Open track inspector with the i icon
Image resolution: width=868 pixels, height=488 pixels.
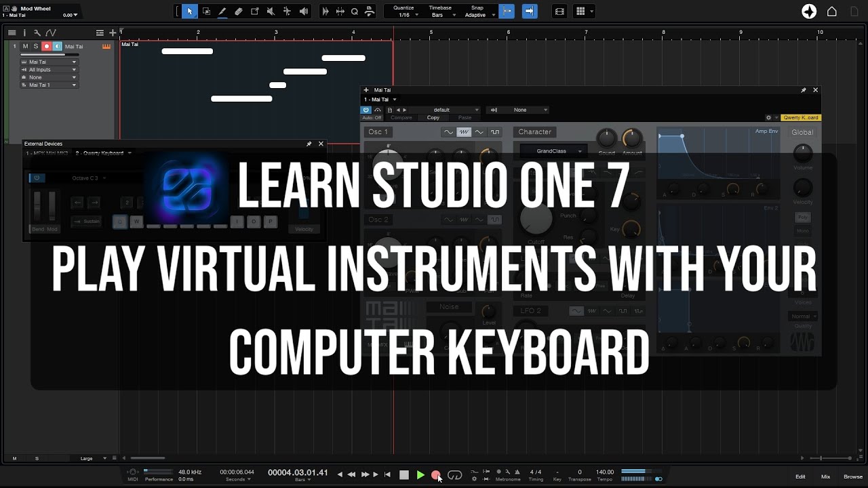(x=24, y=33)
